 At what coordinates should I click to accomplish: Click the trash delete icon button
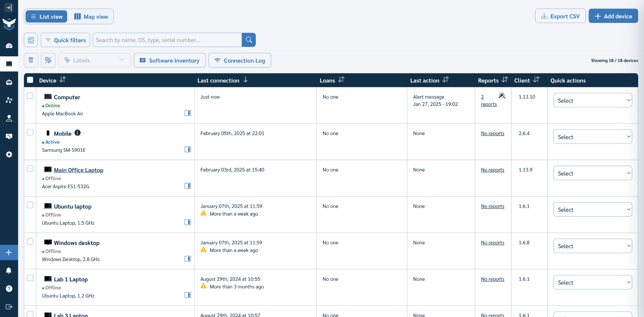[31, 60]
